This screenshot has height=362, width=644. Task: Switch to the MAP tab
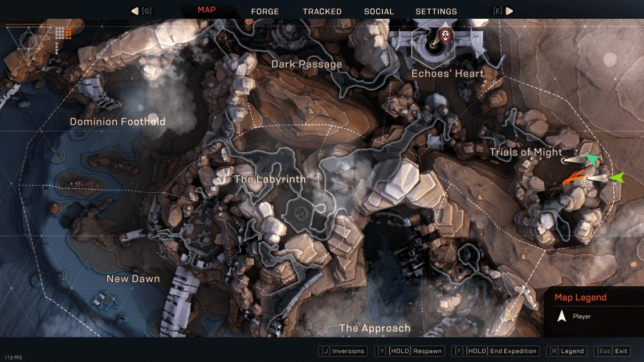(x=206, y=10)
